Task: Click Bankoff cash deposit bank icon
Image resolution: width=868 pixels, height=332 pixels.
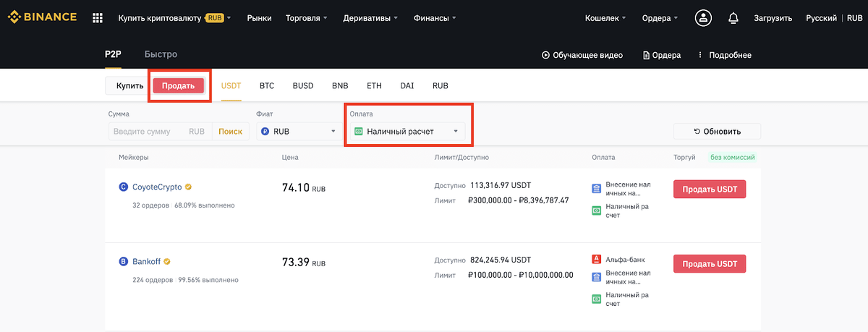Action: click(597, 277)
